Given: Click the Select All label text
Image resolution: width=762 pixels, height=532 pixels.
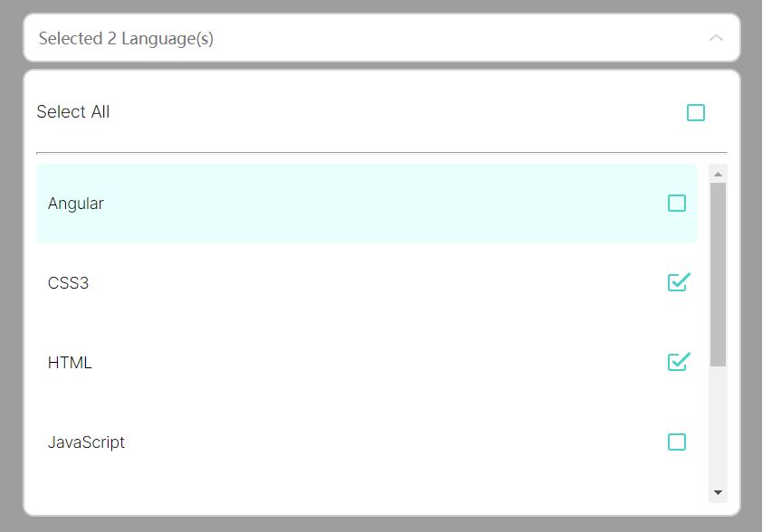Looking at the screenshot, I should [x=72, y=111].
